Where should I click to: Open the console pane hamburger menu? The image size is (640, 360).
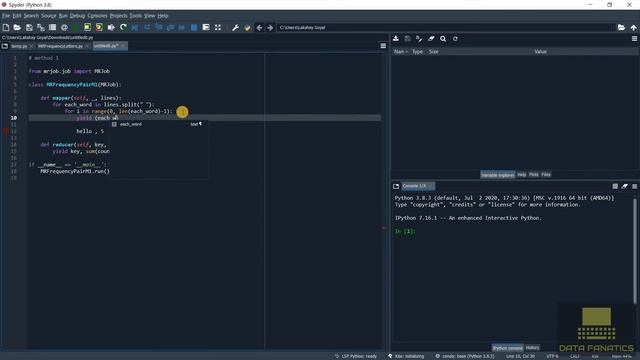(634, 186)
